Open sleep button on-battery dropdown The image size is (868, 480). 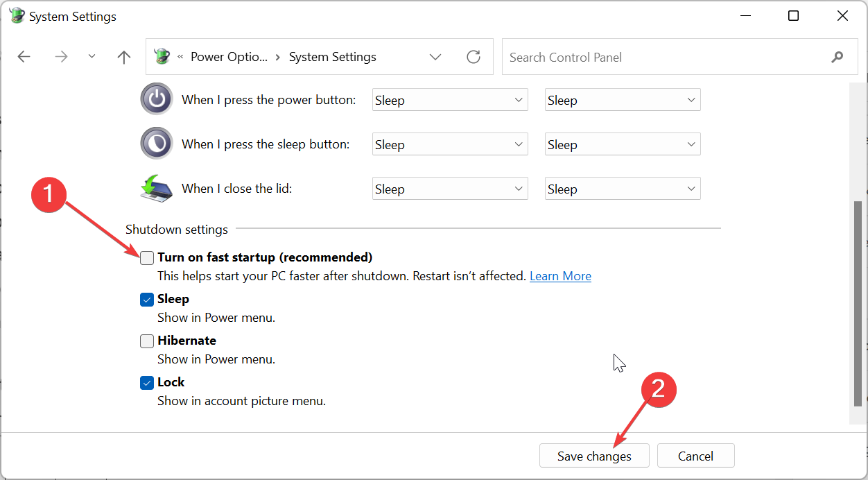450,144
